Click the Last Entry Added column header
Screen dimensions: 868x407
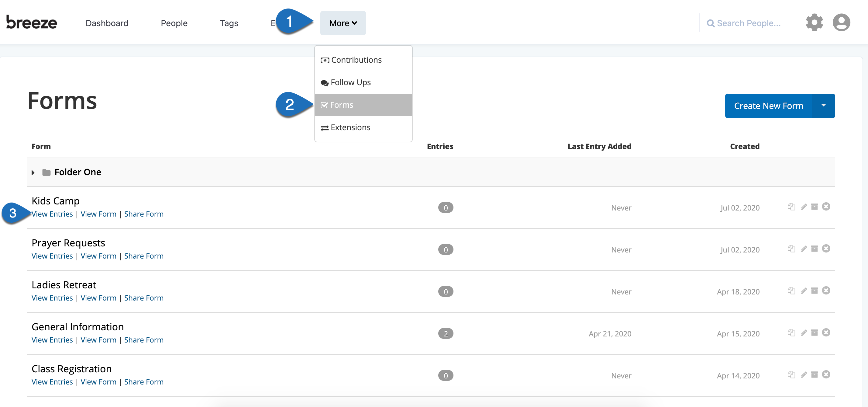click(x=599, y=146)
